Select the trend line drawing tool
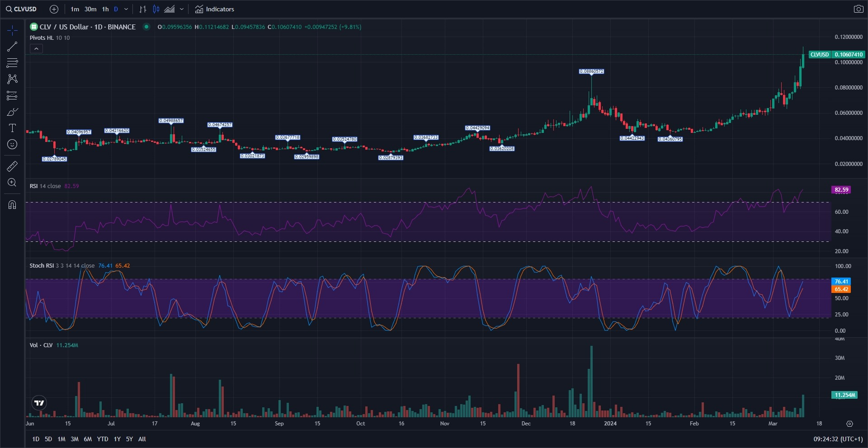868x448 pixels. [12, 47]
